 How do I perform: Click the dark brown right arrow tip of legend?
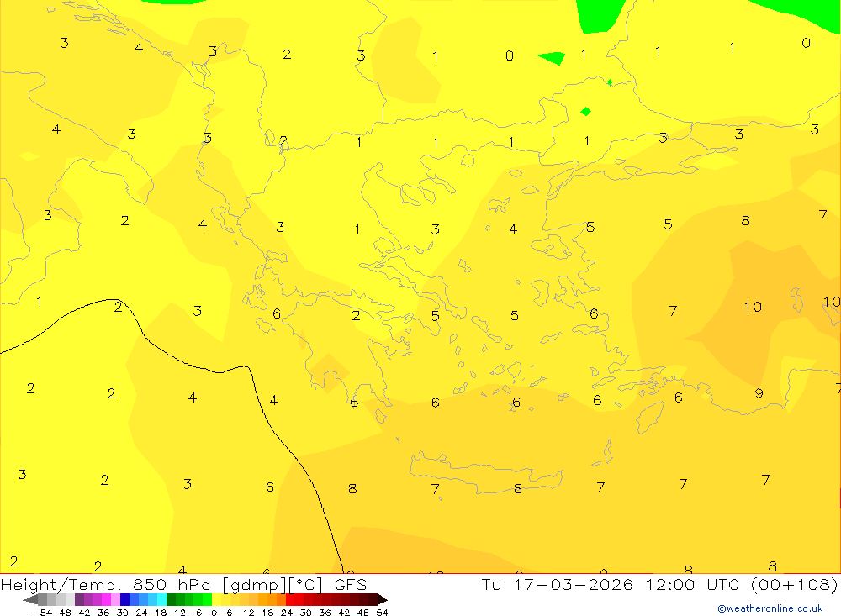pyautogui.click(x=383, y=599)
